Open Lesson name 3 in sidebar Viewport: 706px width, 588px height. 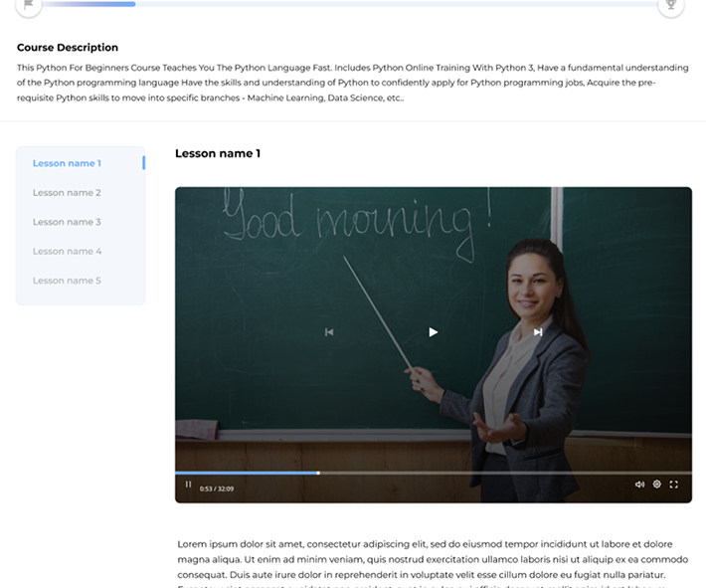[x=67, y=222]
